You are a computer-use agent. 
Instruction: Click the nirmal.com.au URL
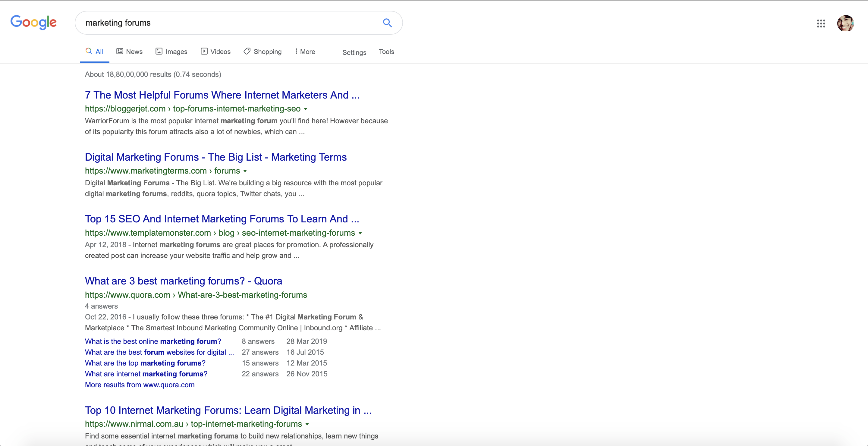pyautogui.click(x=193, y=424)
